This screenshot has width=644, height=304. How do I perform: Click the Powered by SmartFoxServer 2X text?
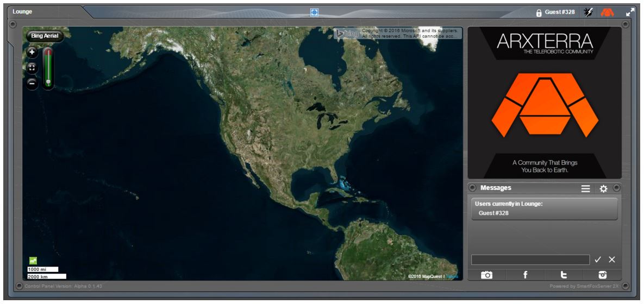[584, 286]
